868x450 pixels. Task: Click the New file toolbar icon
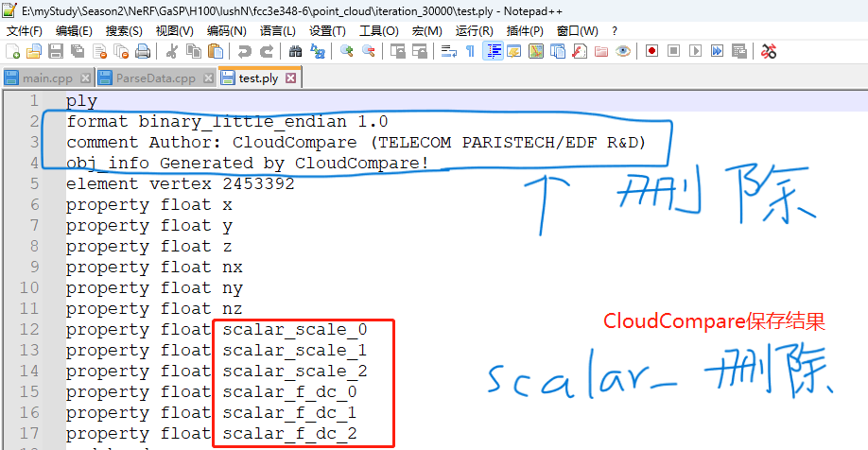[x=12, y=51]
